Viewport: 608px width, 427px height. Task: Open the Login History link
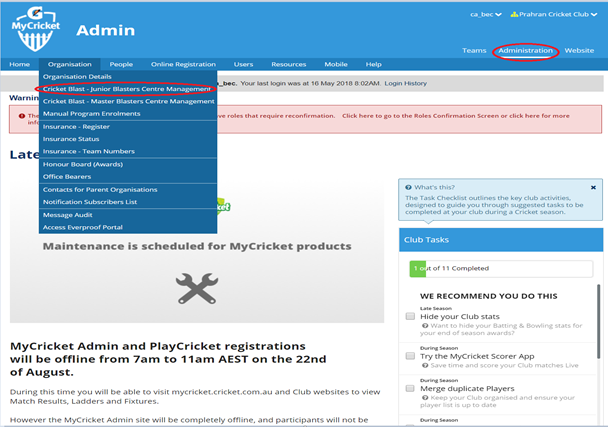tap(405, 83)
